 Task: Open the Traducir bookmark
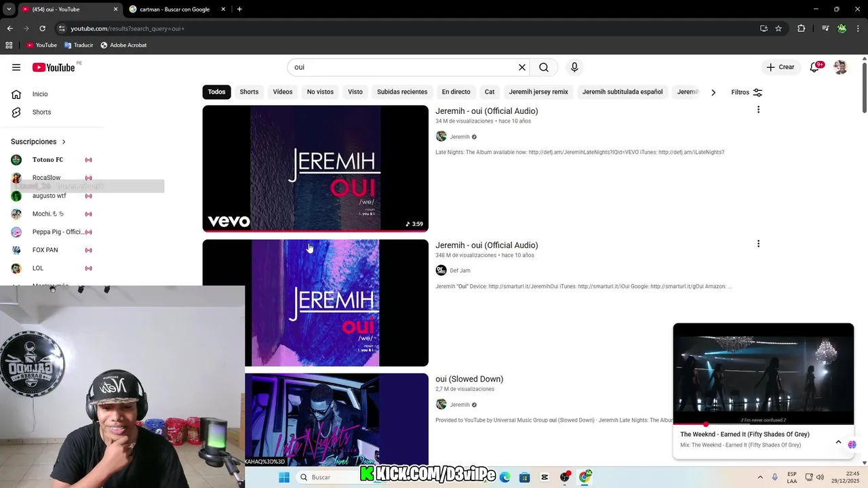[x=79, y=45]
